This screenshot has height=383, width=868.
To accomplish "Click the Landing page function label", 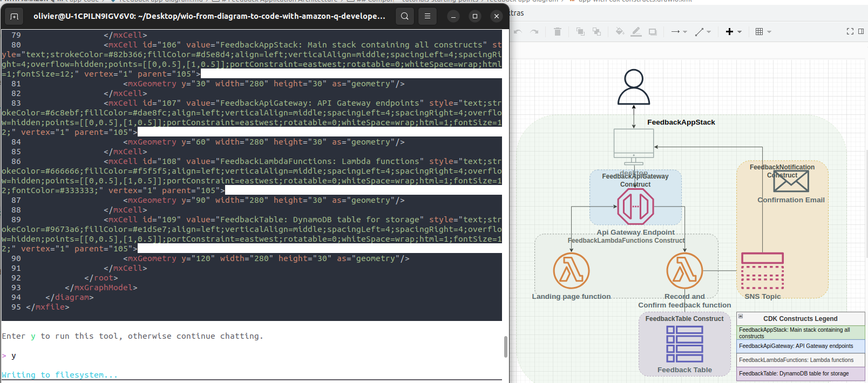I will point(571,297).
